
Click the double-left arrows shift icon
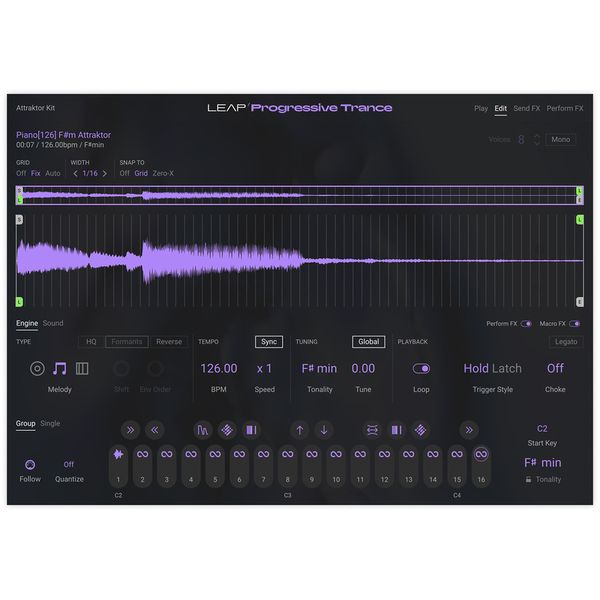[x=155, y=430]
